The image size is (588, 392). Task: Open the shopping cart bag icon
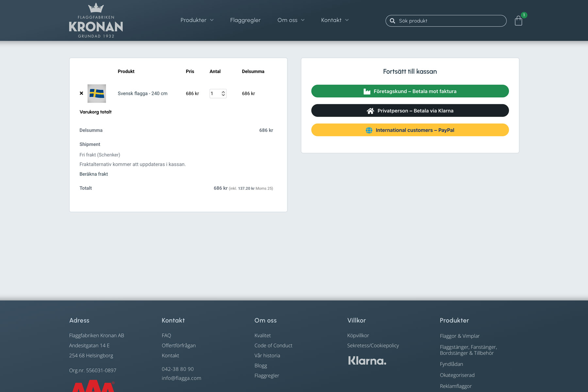click(x=518, y=21)
